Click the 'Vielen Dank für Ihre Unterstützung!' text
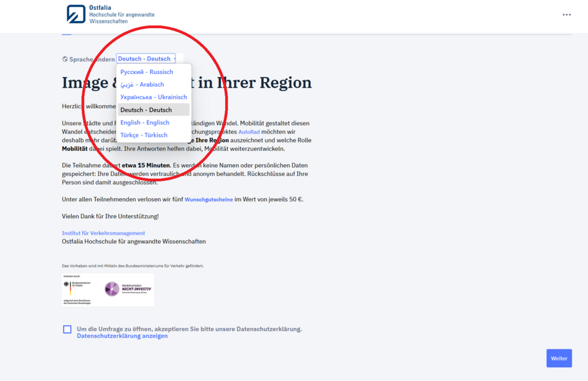This screenshot has width=588, height=381. click(110, 216)
